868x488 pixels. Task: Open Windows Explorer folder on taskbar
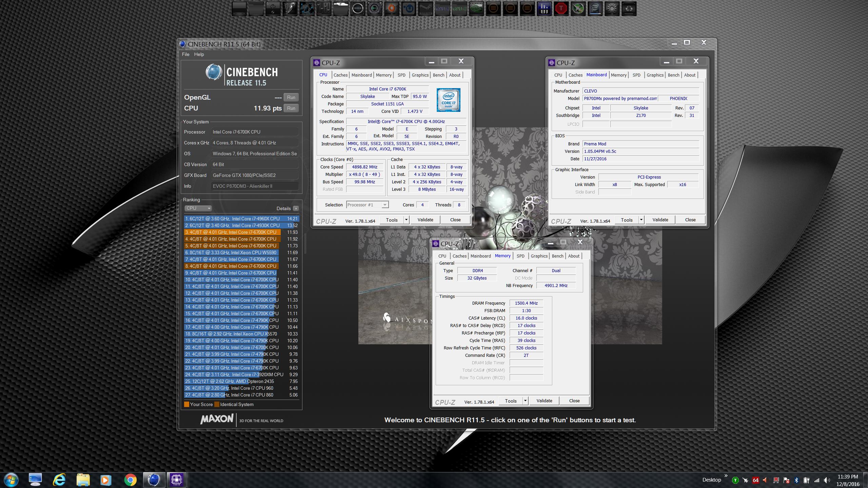pyautogui.click(x=83, y=480)
